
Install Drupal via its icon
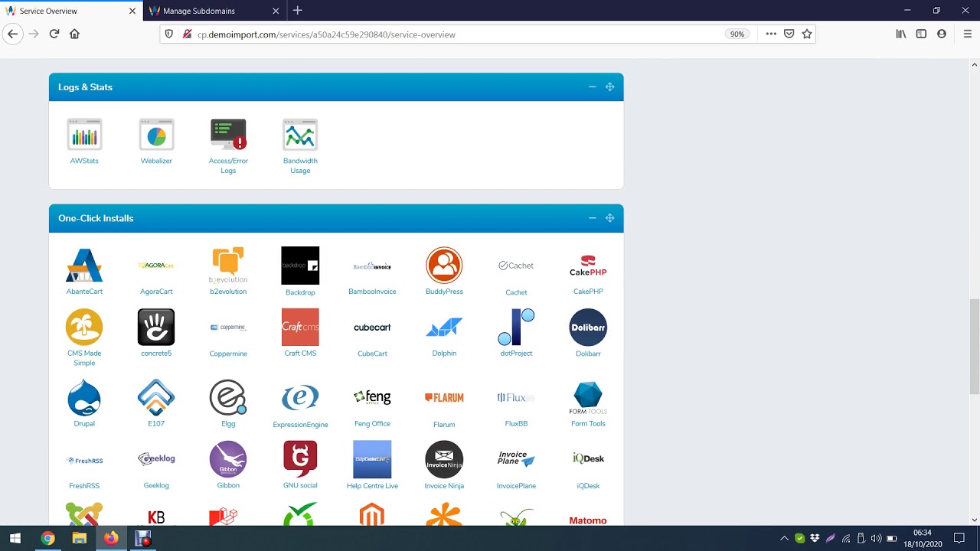tap(84, 398)
